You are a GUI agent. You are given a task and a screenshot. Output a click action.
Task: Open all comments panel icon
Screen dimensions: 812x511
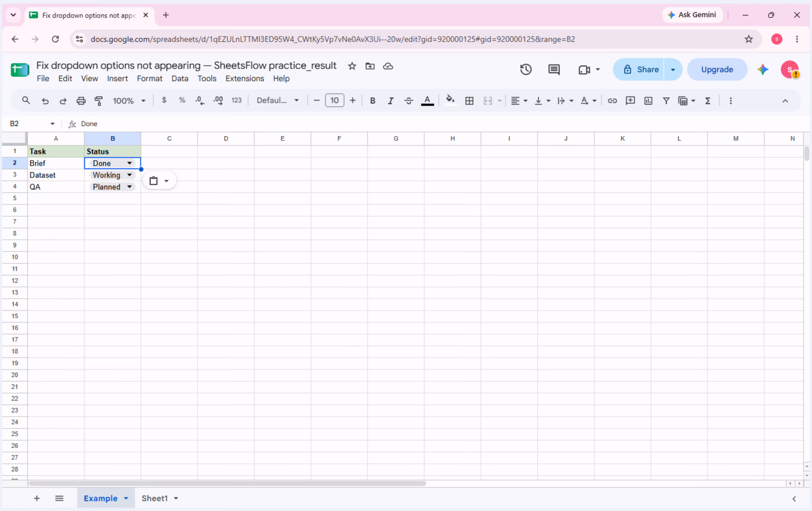554,70
